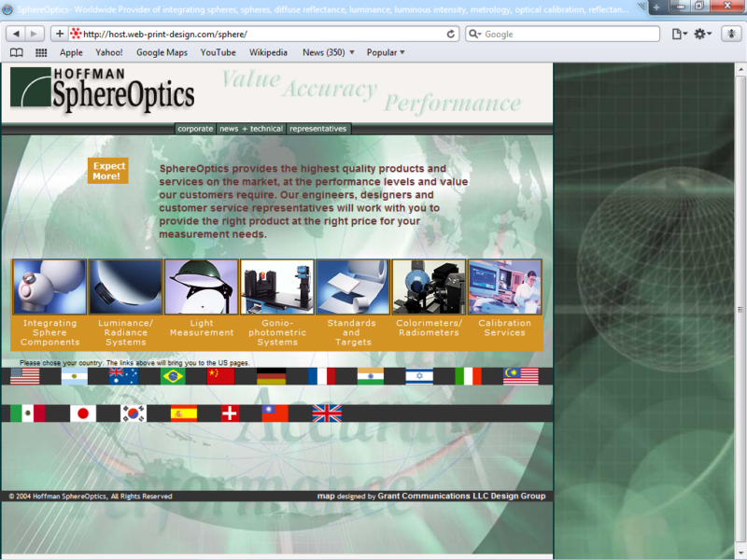Select the Israel flag
The width and height of the screenshot is (747, 560).
click(419, 376)
